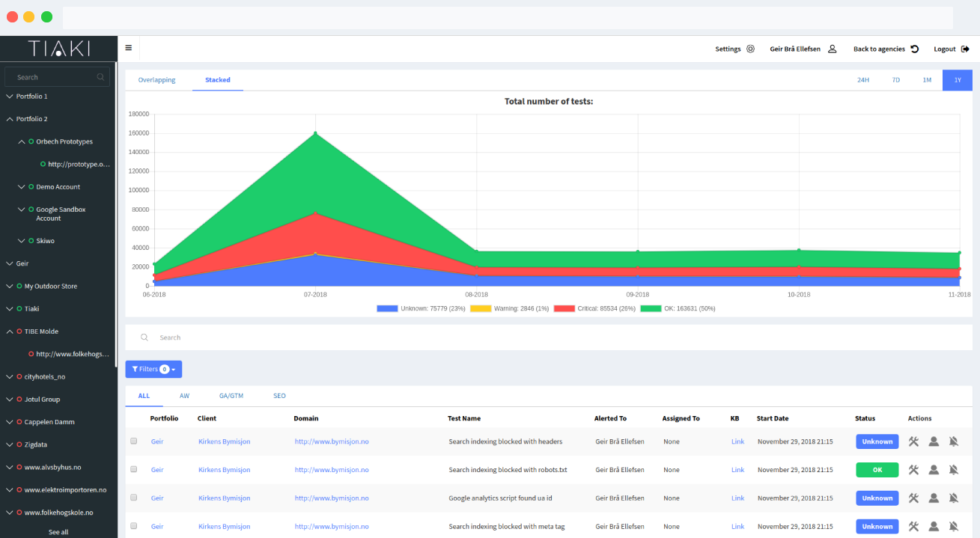Open tools icon for robots.txt row
The image size is (980, 538).
913,470
